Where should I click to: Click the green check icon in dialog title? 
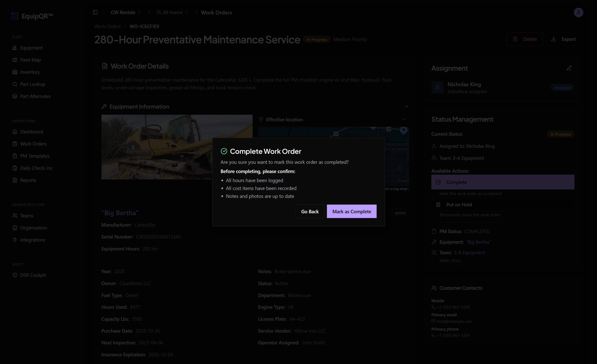(224, 151)
